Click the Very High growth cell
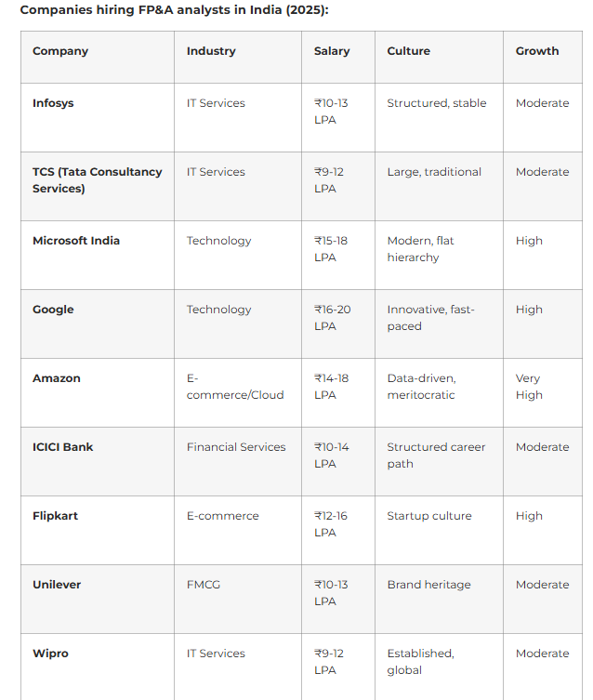Viewport: 593px width, 700px height. 529,387
